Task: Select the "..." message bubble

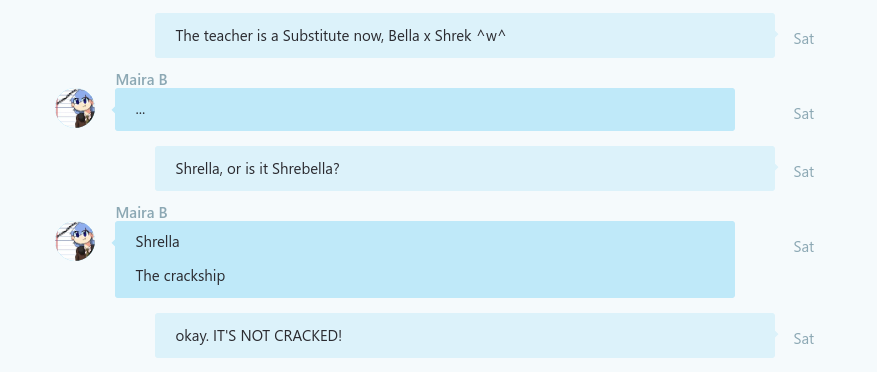Action: click(425, 110)
